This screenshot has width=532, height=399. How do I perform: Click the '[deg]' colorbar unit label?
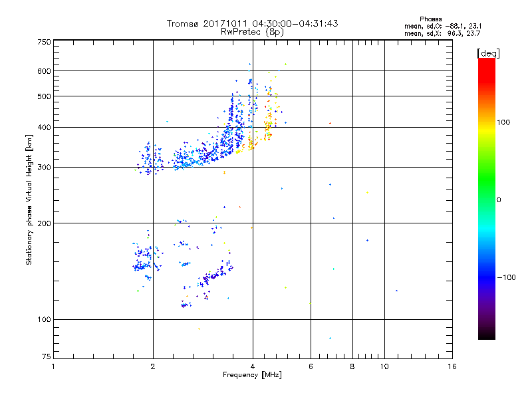click(488, 53)
